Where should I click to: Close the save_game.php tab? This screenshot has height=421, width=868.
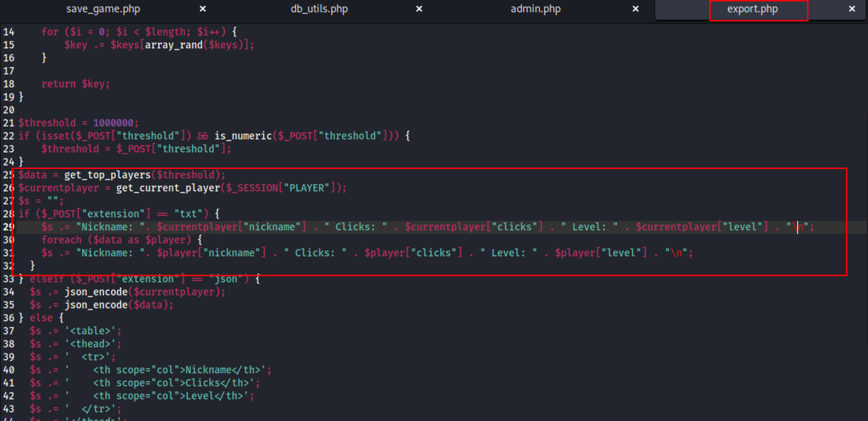(203, 9)
